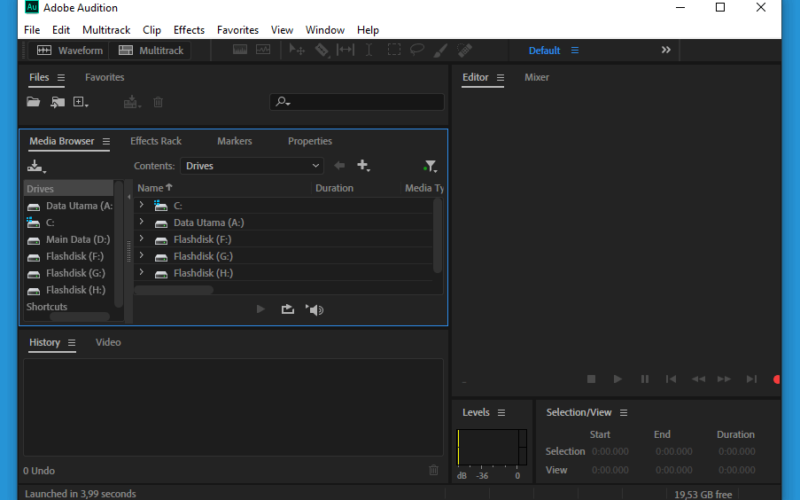The width and height of the screenshot is (800, 500).
Task: Select the Spot Healing Brush tool
Action: [464, 50]
